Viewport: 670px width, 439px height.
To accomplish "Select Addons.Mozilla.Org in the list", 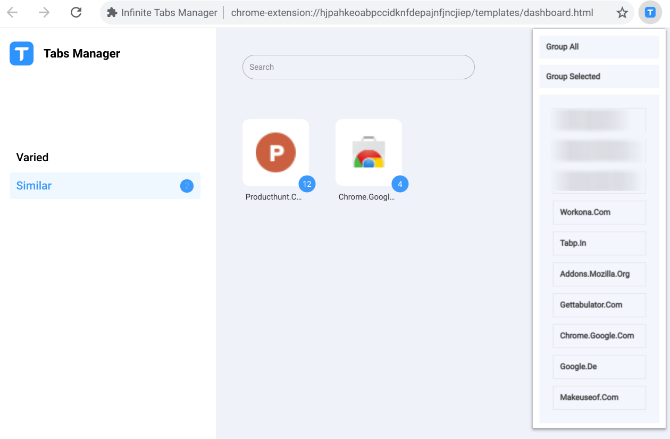I will (599, 274).
